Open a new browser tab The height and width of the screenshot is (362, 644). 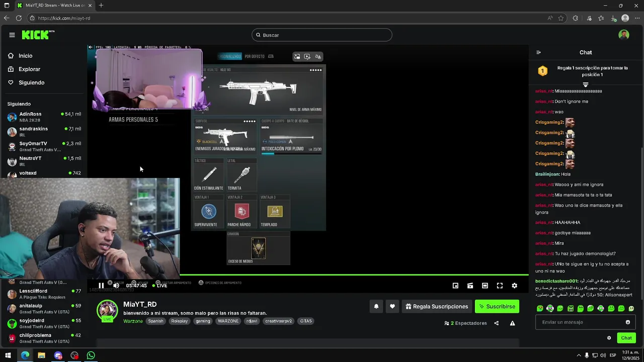coord(101,6)
